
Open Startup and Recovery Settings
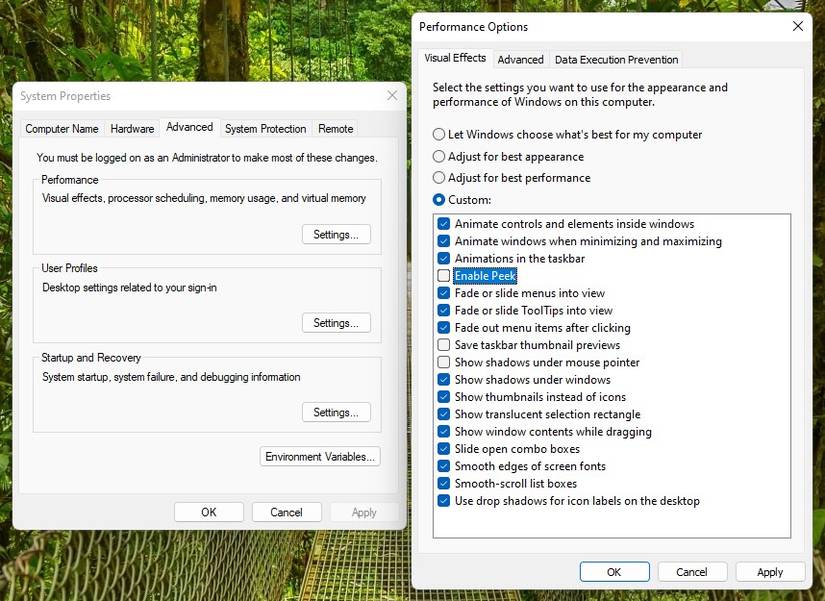(x=336, y=413)
